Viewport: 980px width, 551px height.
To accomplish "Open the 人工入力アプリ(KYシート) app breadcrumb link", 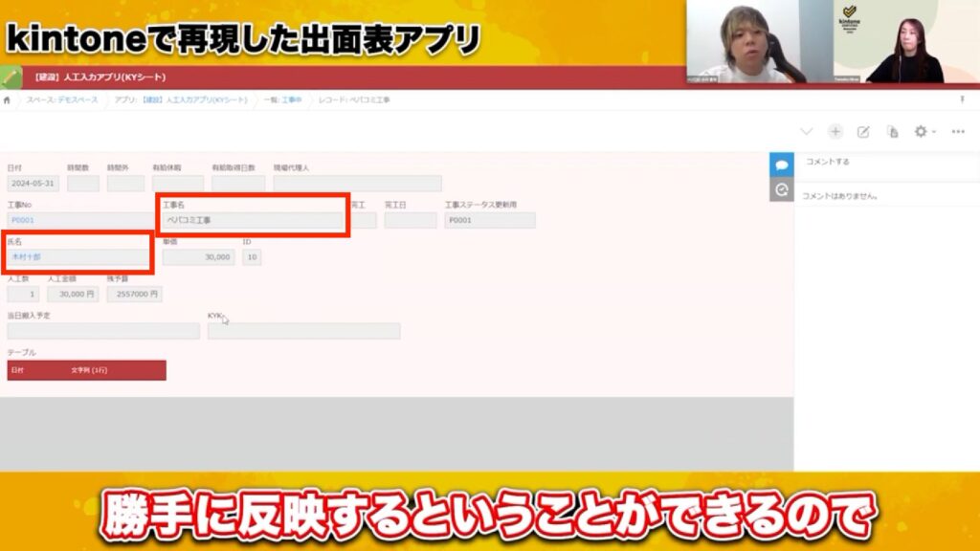I will [194, 99].
